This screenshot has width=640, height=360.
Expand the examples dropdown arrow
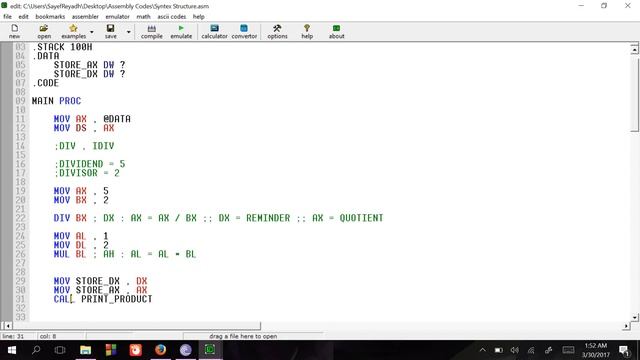pos(92,32)
